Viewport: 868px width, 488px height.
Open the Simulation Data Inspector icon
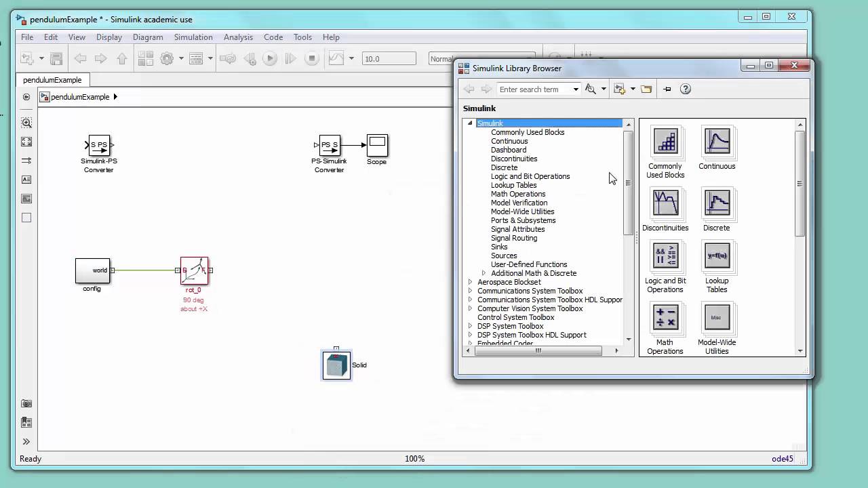pyautogui.click(x=336, y=59)
